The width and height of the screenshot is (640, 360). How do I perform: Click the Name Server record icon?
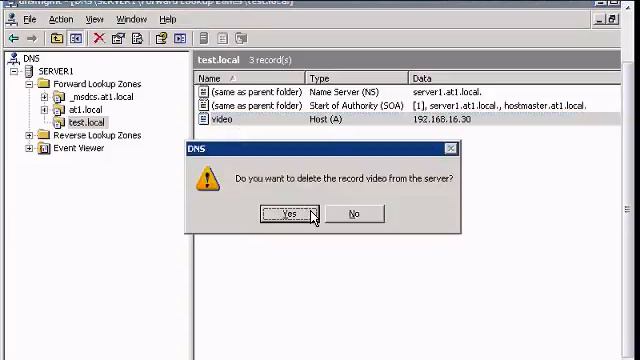tap(203, 92)
